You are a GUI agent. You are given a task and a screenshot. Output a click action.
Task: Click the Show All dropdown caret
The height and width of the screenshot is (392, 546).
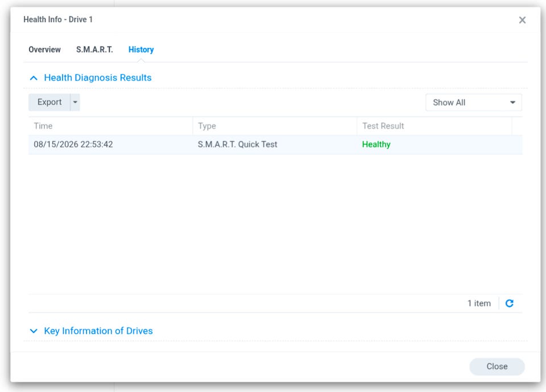pos(512,102)
